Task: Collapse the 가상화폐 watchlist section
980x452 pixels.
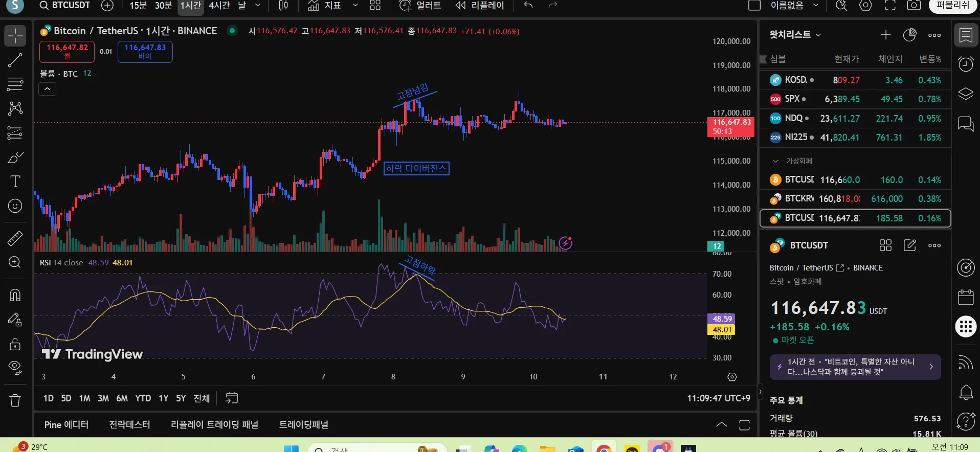Action: tap(775, 161)
